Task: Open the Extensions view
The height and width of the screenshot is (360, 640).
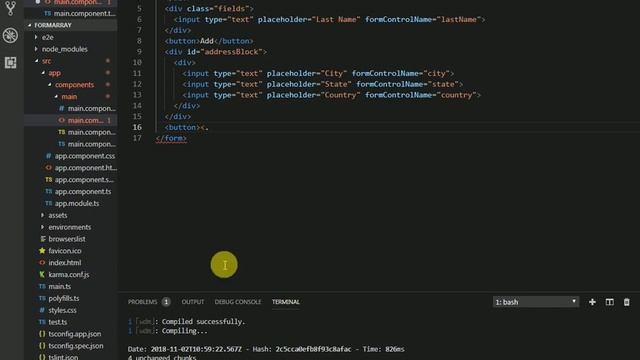Action: pyautogui.click(x=10, y=62)
